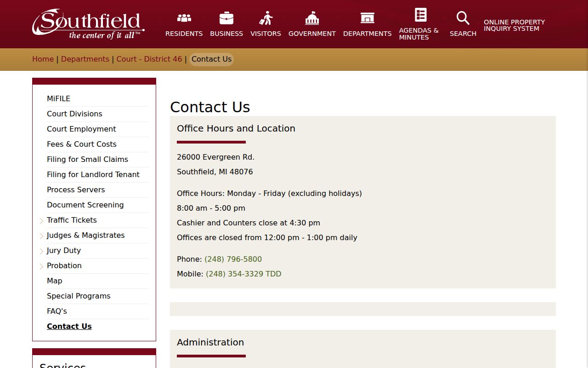Open Document Screening in the sidebar

click(x=85, y=205)
